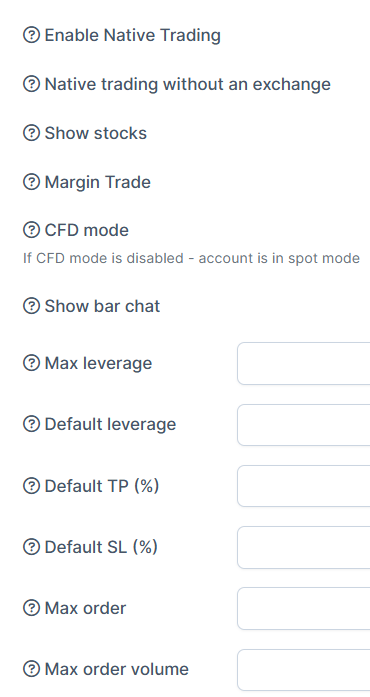Open help icon for Default SL (%)
Viewport: 370px width, 697px height.
(31, 547)
